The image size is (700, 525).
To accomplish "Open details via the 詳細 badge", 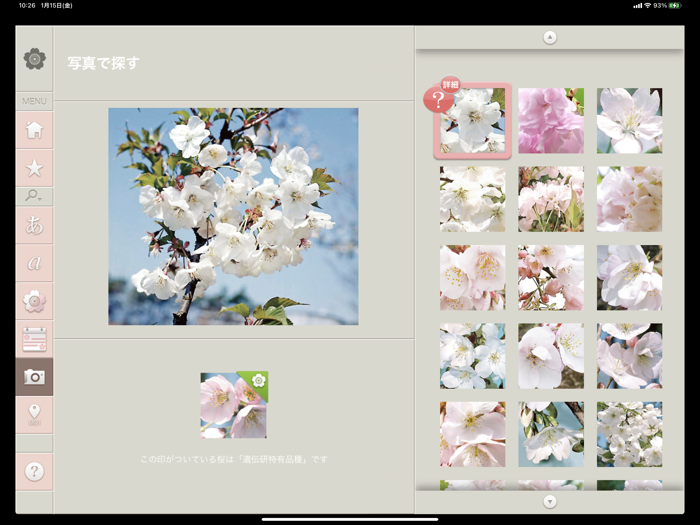I will coord(450,84).
